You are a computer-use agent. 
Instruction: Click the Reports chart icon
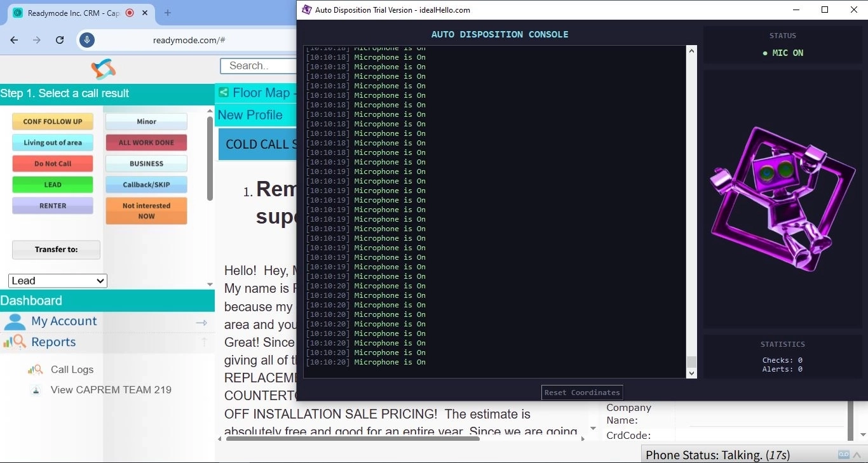(x=15, y=342)
